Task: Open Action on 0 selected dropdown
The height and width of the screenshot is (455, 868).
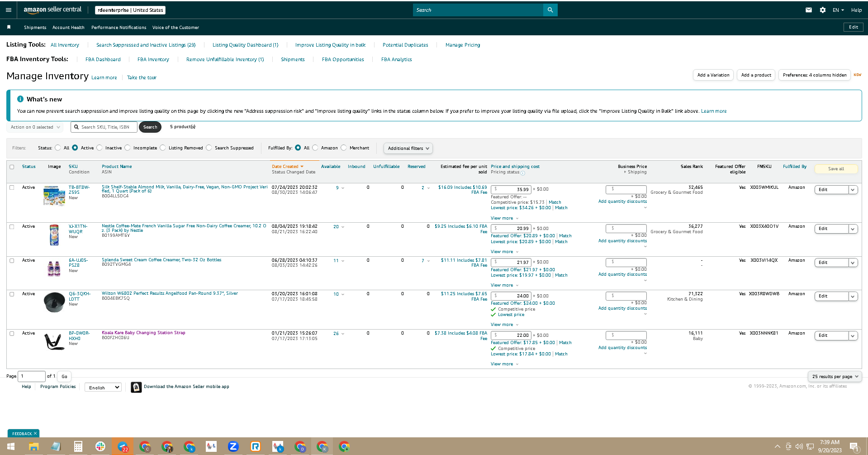Action: pos(35,127)
